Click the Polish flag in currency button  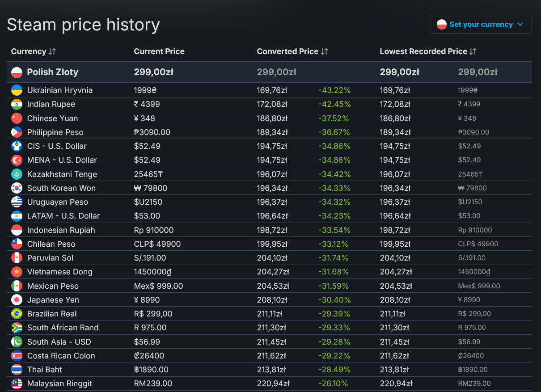point(442,24)
